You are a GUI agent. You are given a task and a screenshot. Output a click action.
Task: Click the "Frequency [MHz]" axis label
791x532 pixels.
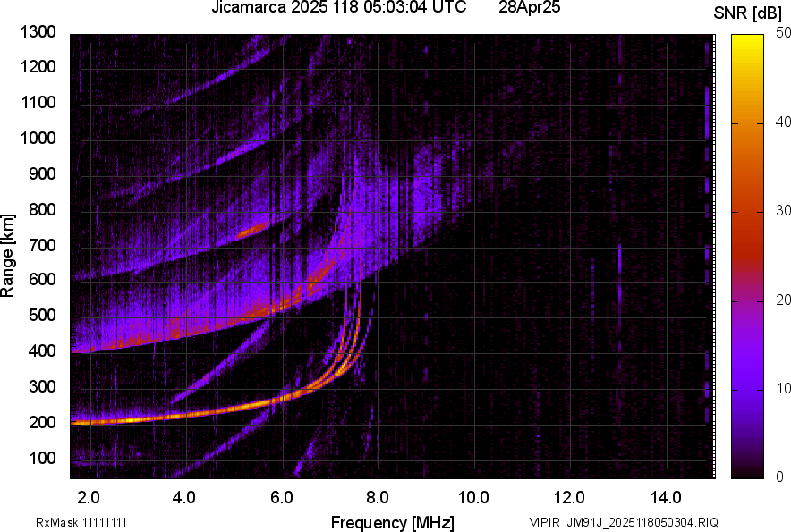[393, 522]
